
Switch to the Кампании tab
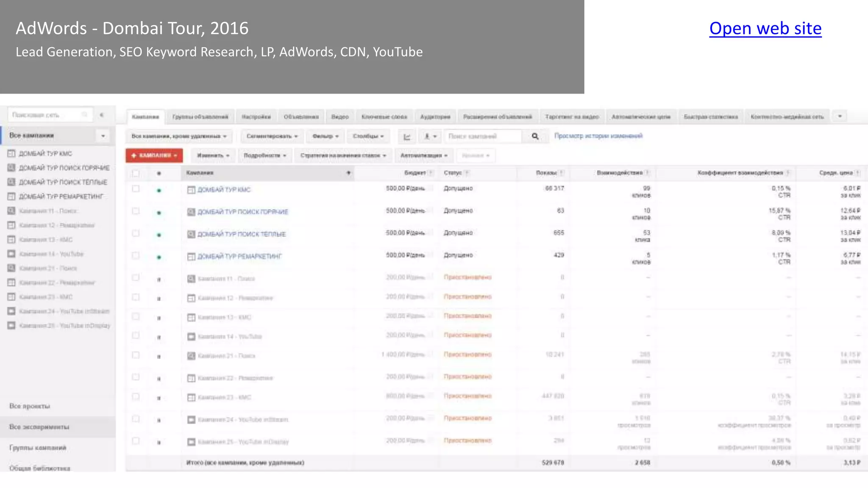[145, 116]
